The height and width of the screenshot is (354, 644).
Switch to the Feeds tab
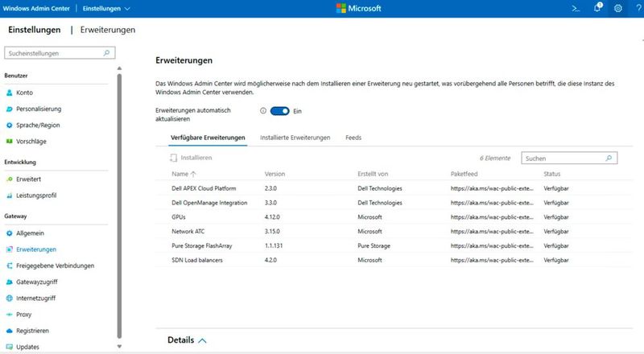tap(353, 138)
